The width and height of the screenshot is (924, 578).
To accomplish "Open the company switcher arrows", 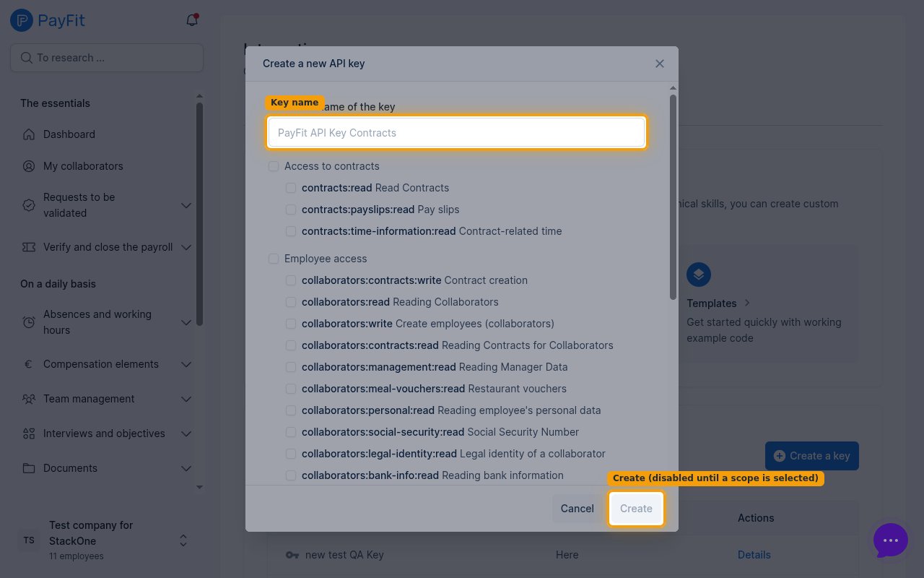I will coord(183,540).
